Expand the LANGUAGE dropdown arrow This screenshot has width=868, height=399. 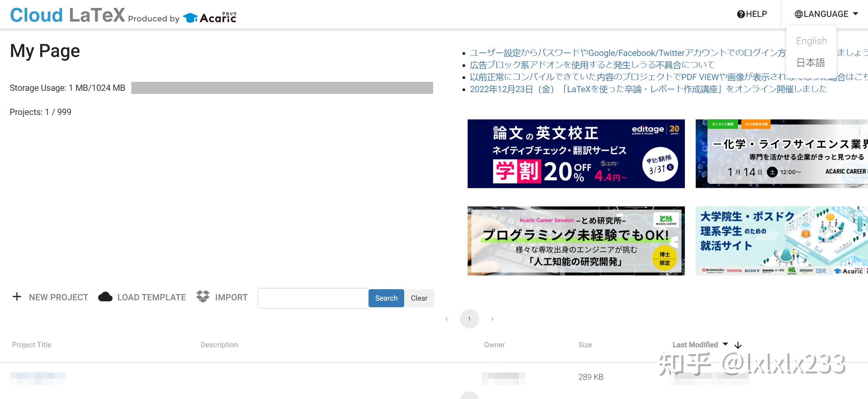click(856, 14)
